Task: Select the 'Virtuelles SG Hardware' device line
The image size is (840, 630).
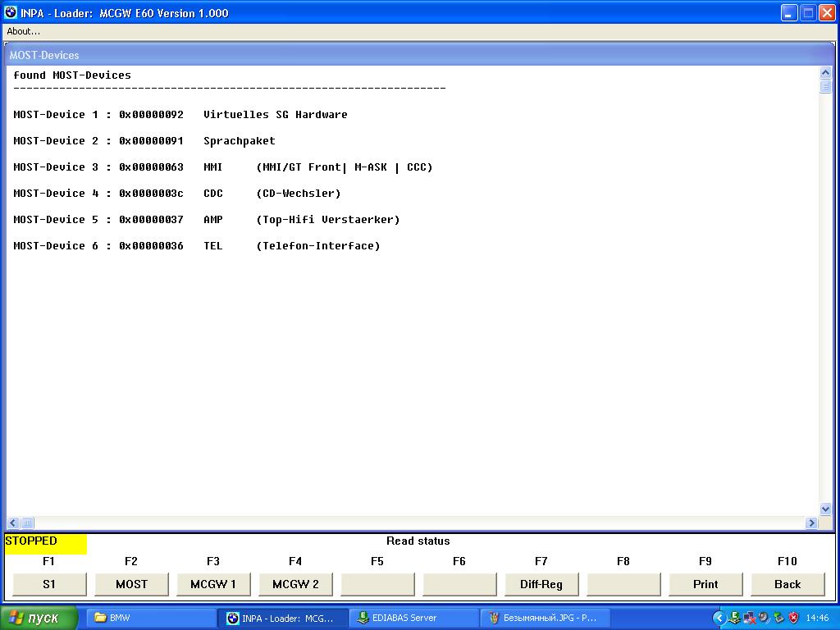Action: tap(180, 115)
